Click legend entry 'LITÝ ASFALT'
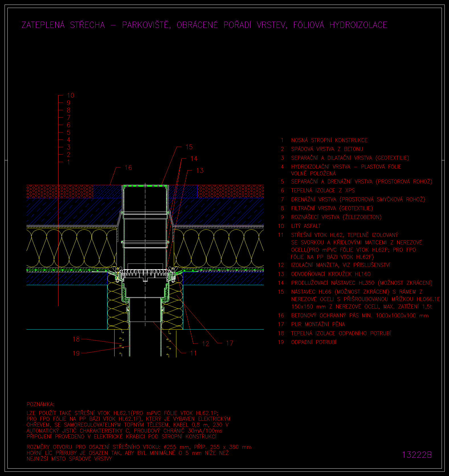 coord(306,226)
